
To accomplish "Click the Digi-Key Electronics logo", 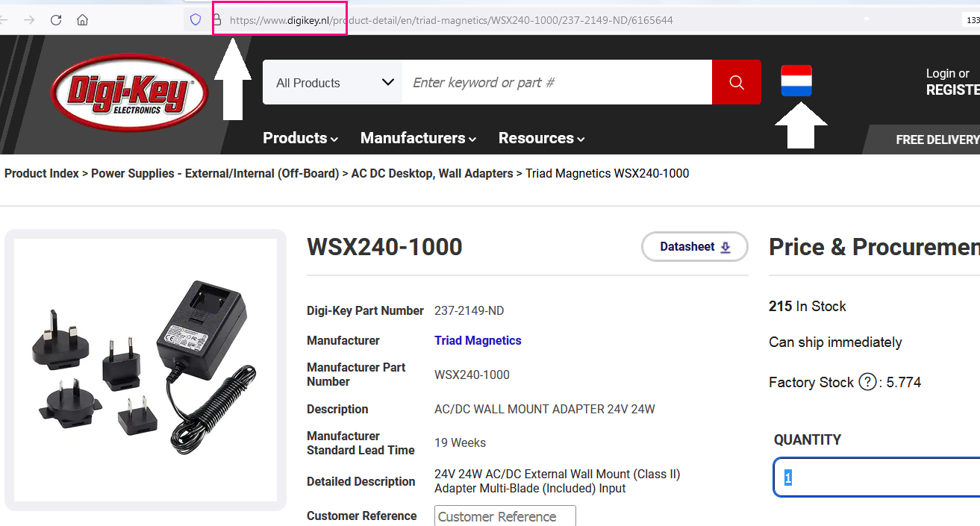I will tap(128, 93).
